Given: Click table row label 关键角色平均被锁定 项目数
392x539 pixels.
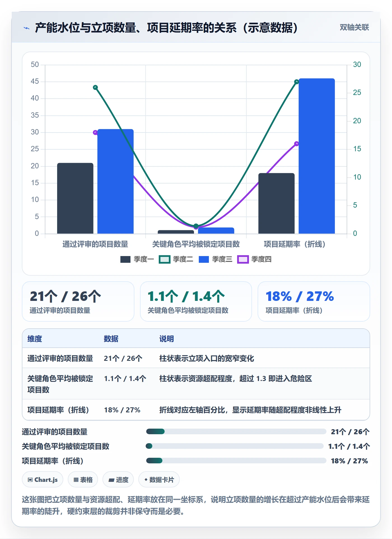Looking at the screenshot, I should (x=60, y=384).
